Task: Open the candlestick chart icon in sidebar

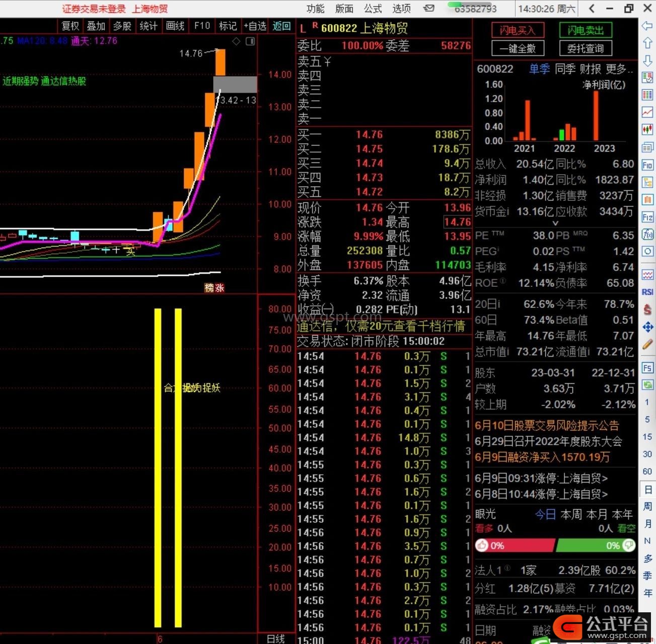Action: click(x=647, y=130)
